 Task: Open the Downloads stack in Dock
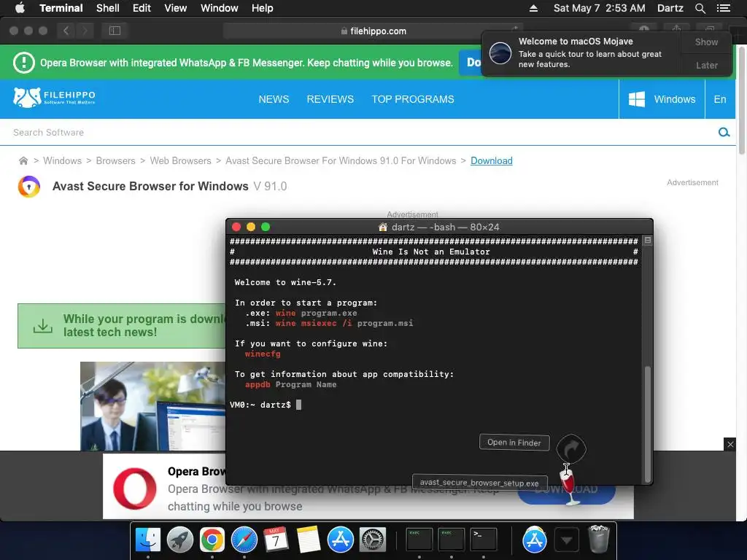point(566,540)
